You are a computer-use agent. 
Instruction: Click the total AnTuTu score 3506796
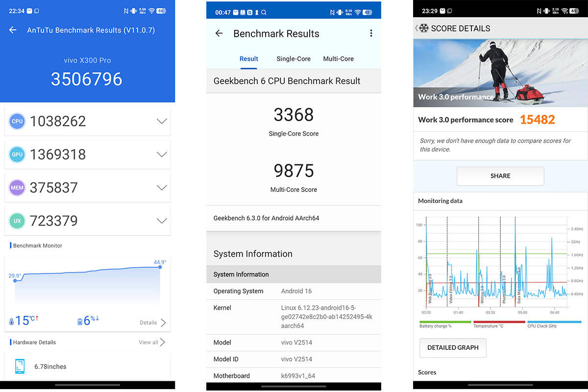coord(87,79)
